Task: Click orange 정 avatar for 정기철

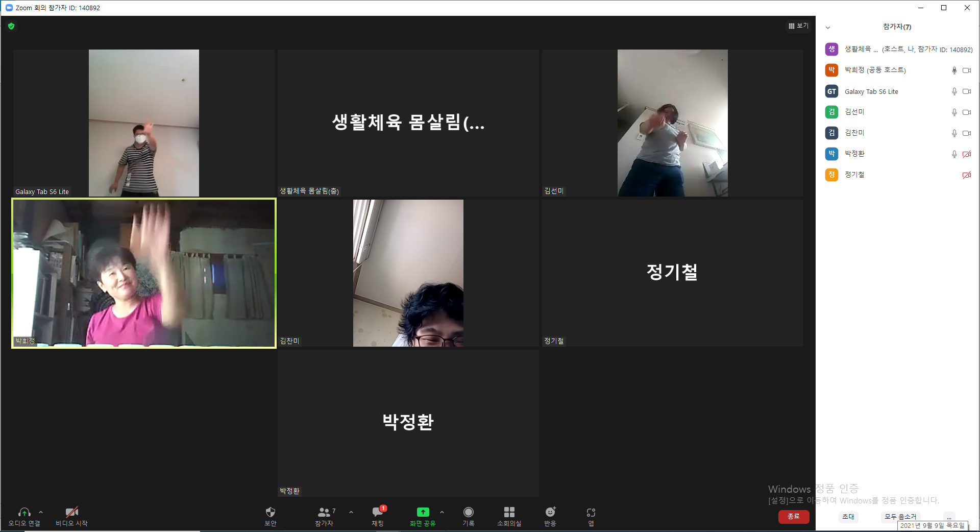Action: coord(831,175)
